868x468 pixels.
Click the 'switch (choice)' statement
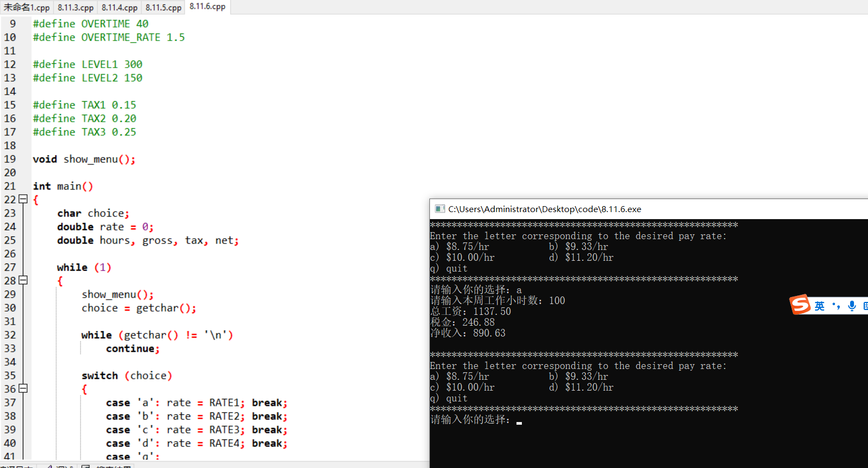pyautogui.click(x=127, y=375)
